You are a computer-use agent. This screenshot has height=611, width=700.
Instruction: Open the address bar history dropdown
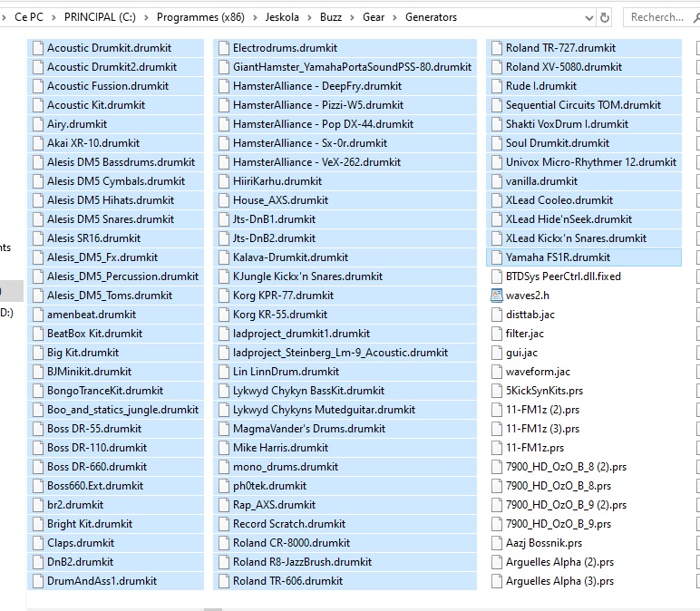(x=589, y=18)
